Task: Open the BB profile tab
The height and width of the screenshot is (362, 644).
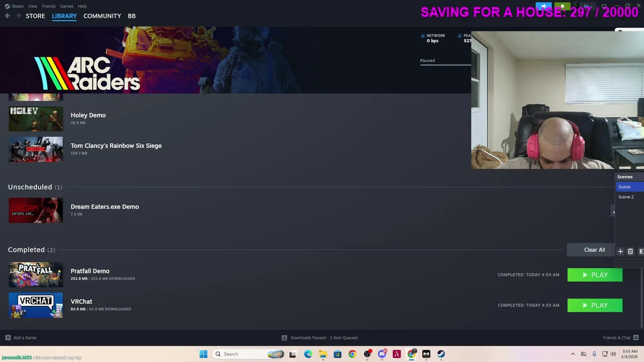Action: tap(131, 16)
